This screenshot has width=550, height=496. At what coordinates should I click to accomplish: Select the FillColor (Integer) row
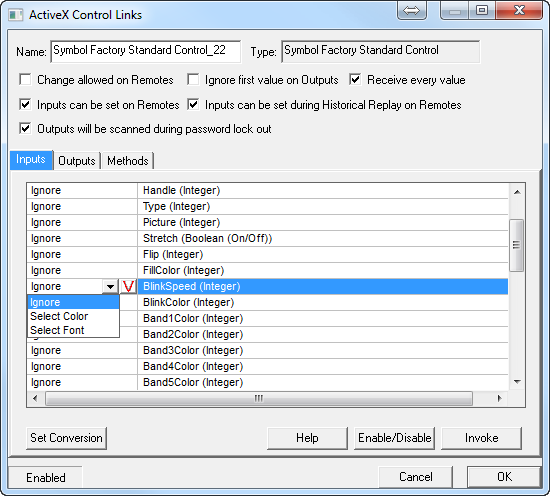click(x=323, y=270)
